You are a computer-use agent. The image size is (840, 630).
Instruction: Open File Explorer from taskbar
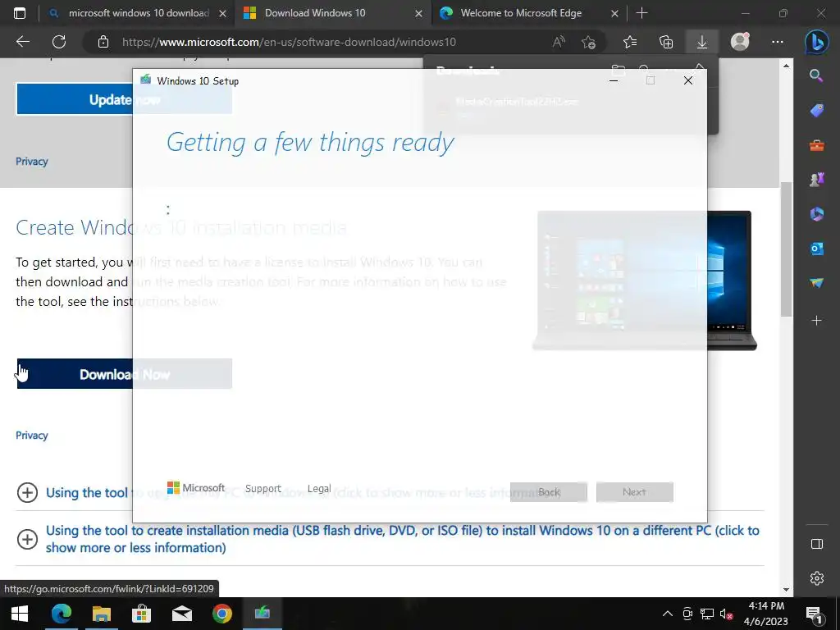[101, 614]
